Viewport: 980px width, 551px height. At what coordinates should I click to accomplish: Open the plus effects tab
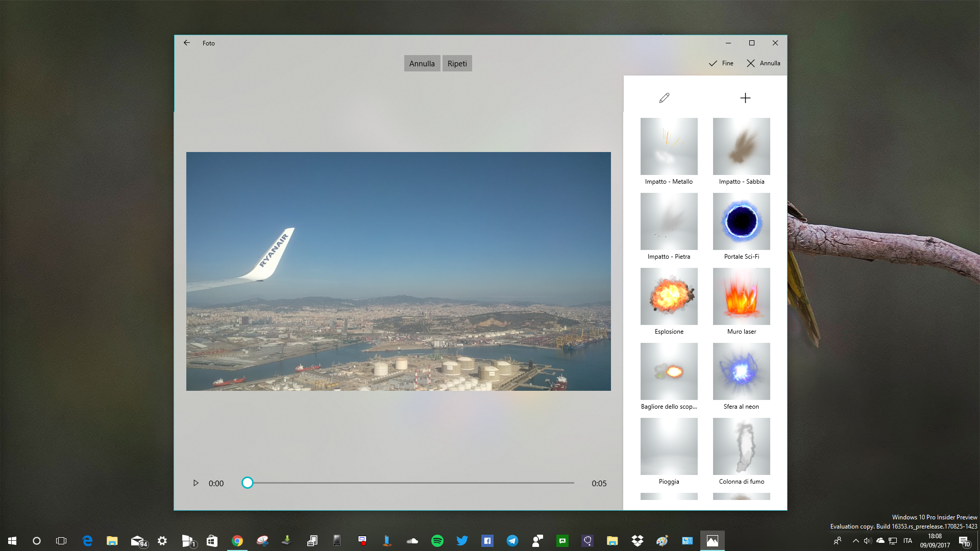(745, 98)
